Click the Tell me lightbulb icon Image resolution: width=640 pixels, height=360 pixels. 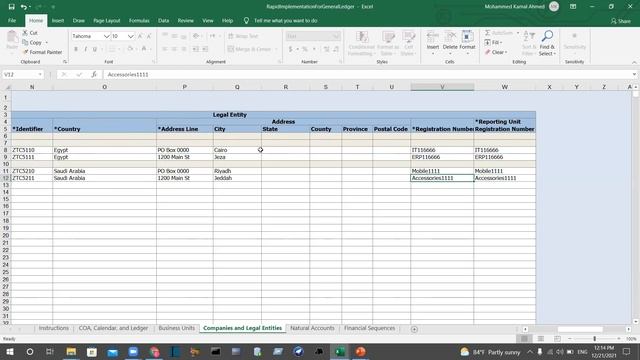point(246,20)
